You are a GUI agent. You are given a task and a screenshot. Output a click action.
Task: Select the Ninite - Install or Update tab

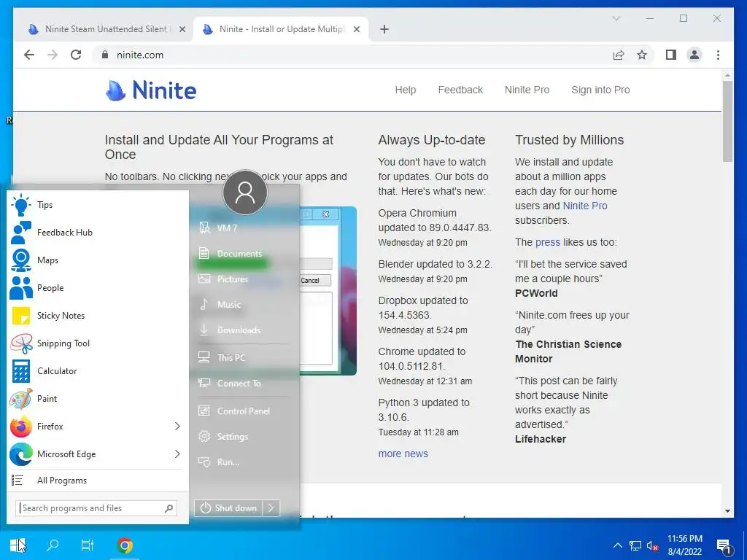point(281,29)
